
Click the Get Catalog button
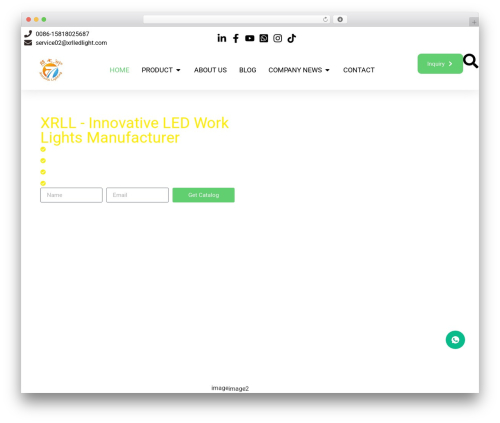(203, 195)
